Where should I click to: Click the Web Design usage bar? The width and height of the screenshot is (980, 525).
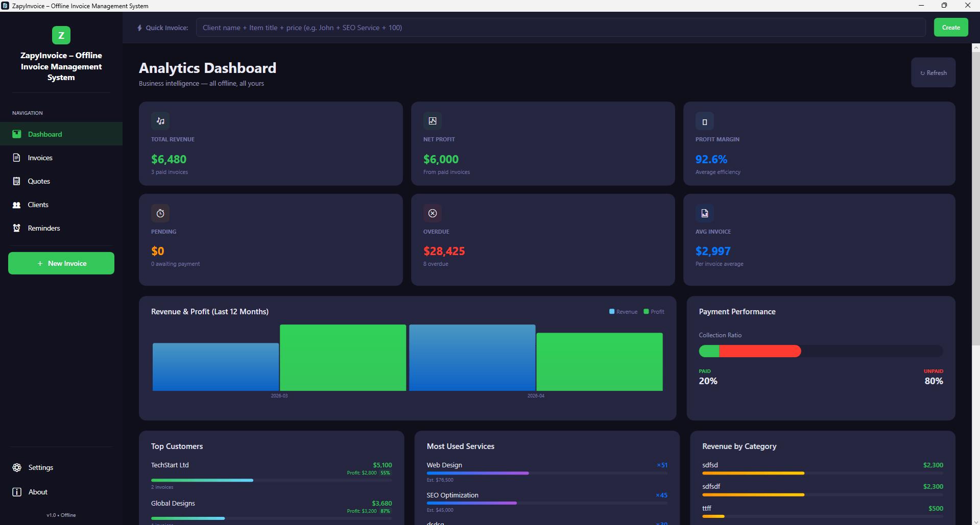click(547, 473)
